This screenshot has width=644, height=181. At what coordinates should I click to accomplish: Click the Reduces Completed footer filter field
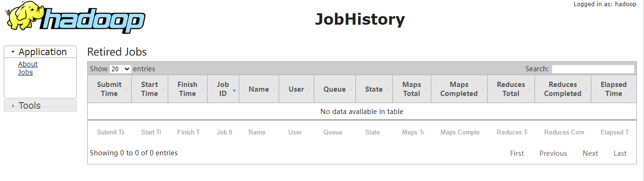click(x=564, y=132)
